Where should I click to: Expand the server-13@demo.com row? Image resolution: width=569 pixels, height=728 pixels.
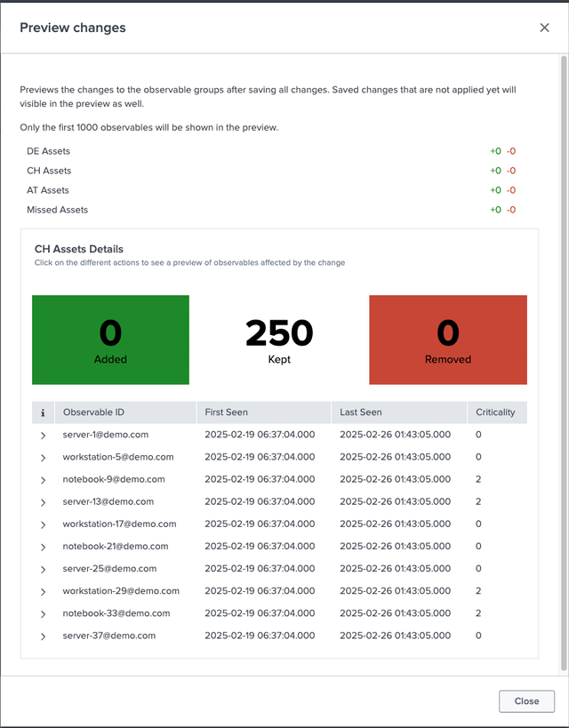tap(44, 502)
